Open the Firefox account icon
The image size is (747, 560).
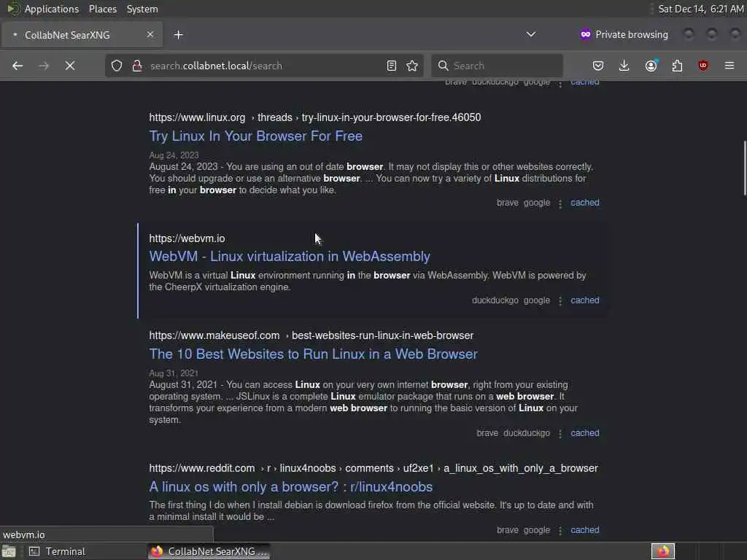click(x=651, y=66)
